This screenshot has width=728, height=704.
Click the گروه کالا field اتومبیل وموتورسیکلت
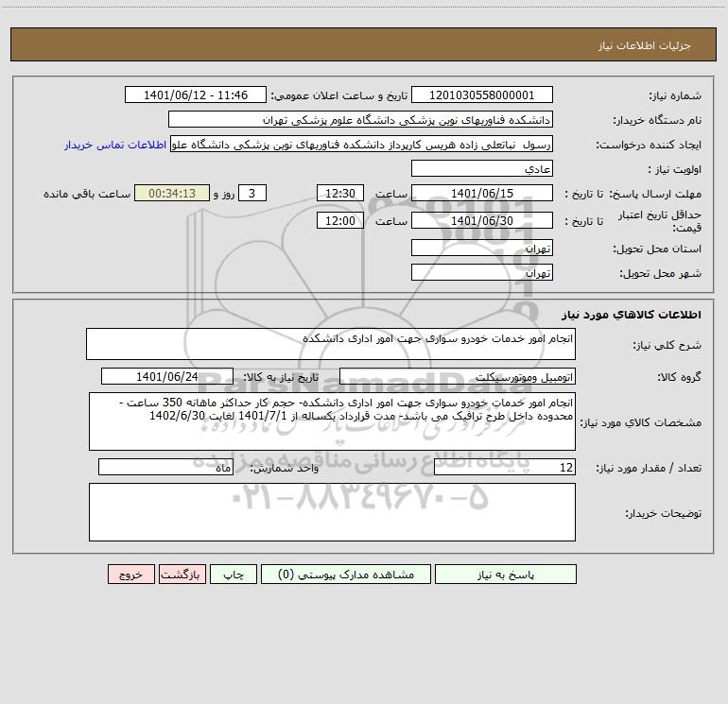click(x=458, y=376)
